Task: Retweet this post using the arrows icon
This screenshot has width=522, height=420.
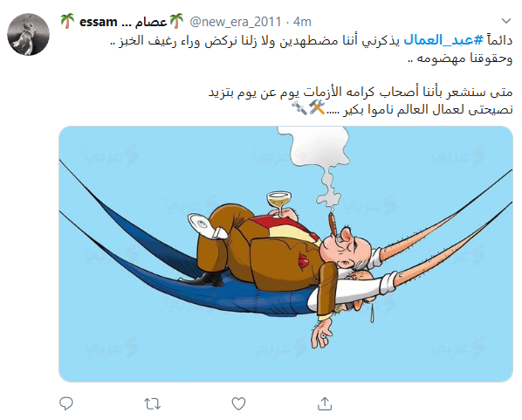Action: [x=153, y=403]
